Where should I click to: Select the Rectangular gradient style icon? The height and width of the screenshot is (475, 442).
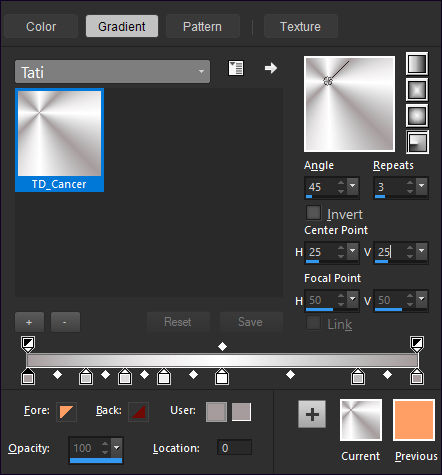point(417,89)
